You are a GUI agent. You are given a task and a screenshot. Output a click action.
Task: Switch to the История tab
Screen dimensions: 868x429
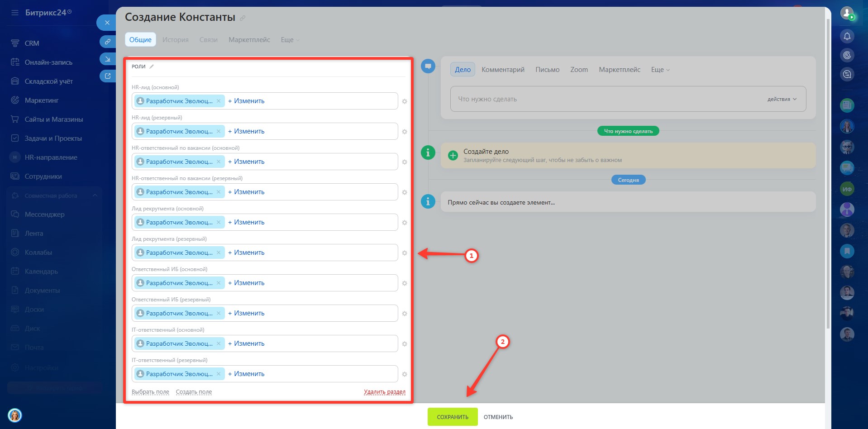tap(175, 40)
